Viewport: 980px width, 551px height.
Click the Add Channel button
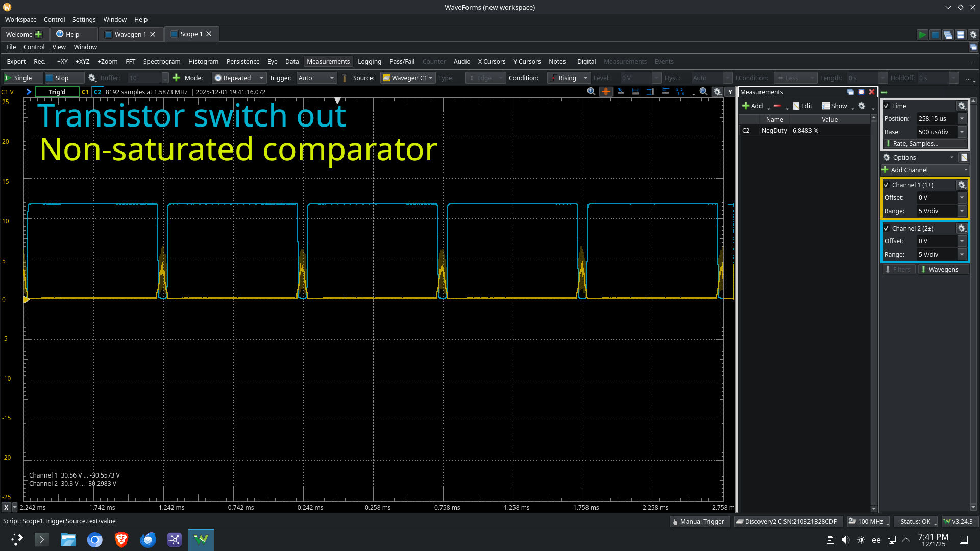[x=909, y=170]
